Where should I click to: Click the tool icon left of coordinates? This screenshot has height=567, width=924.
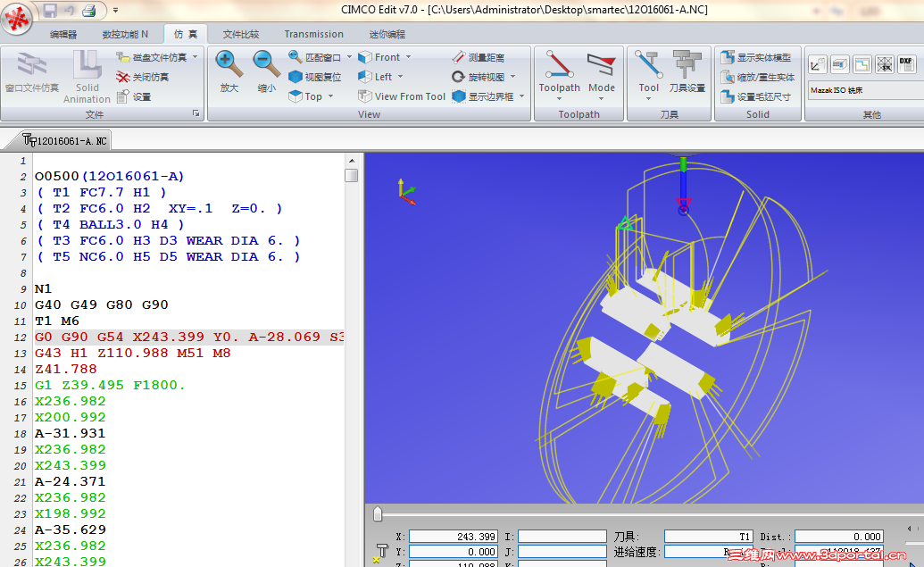pos(380,552)
